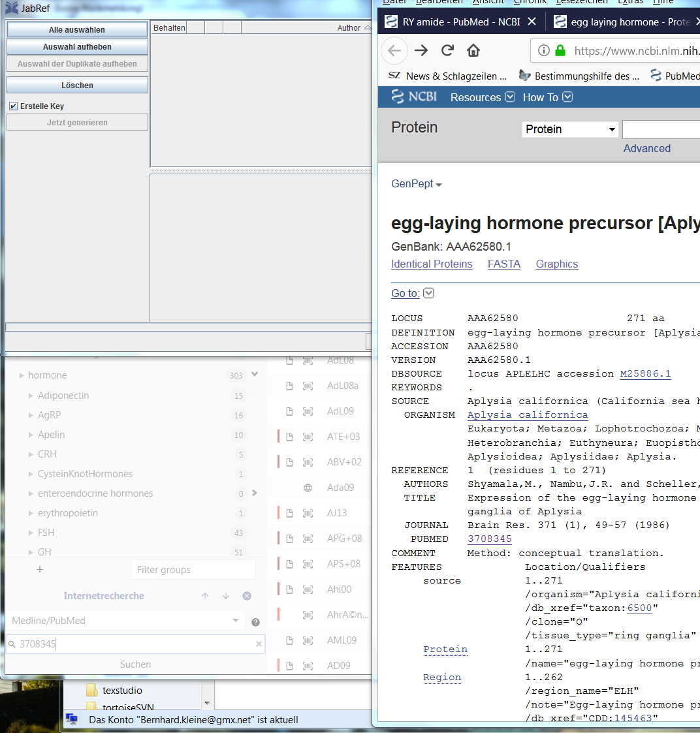Viewport: 700px width, 733px height.
Task: Clear the search field with the X icon
Action: coord(259,644)
